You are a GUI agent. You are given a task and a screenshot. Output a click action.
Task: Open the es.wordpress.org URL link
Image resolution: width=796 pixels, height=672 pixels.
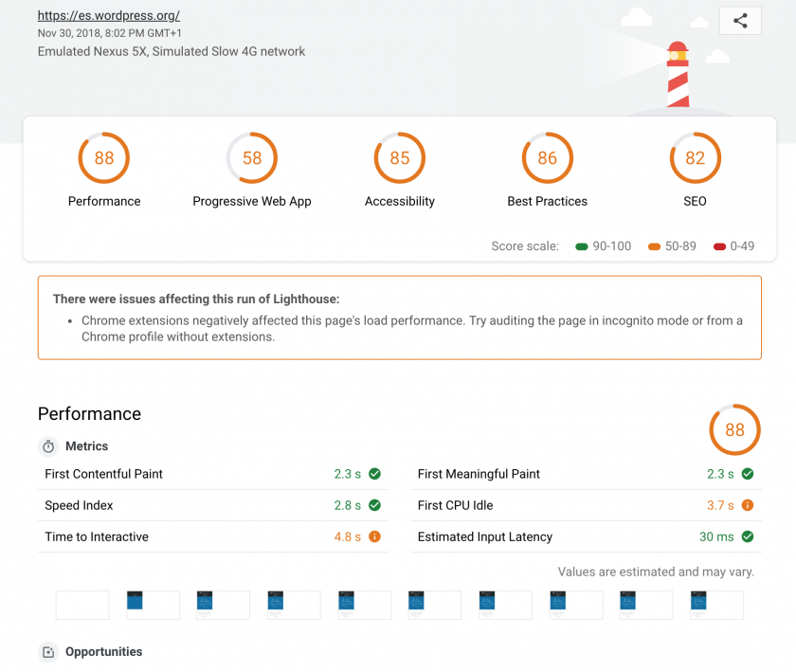coord(108,16)
